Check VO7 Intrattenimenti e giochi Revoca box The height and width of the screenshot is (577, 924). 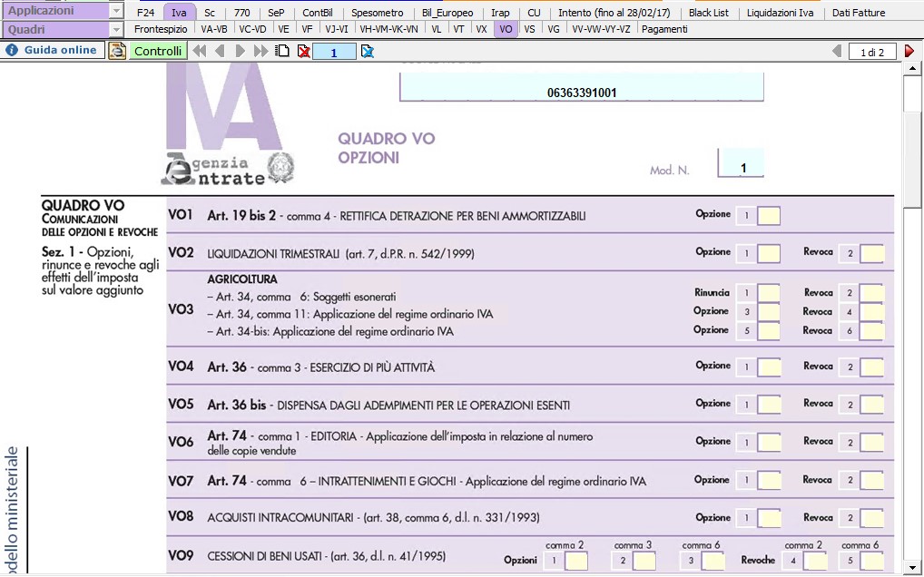tap(871, 481)
